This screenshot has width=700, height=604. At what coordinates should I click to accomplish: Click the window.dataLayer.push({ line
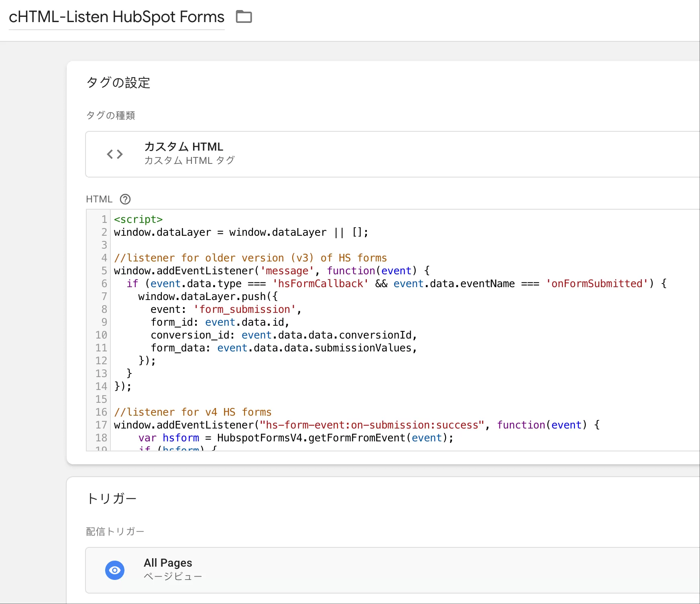click(x=208, y=296)
